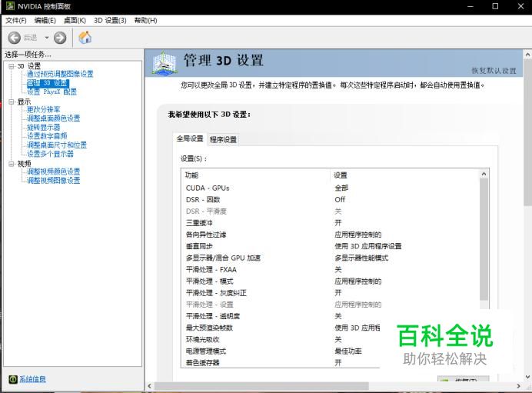The width and height of the screenshot is (532, 393).
Task: Open 调整视频颜色设置 task
Action: click(53, 172)
